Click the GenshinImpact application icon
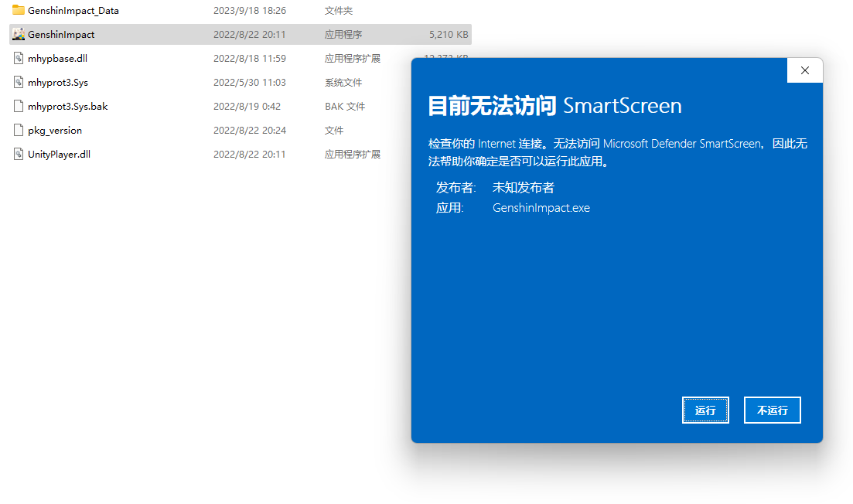Viewport: 853px width, 504px height. [19, 35]
